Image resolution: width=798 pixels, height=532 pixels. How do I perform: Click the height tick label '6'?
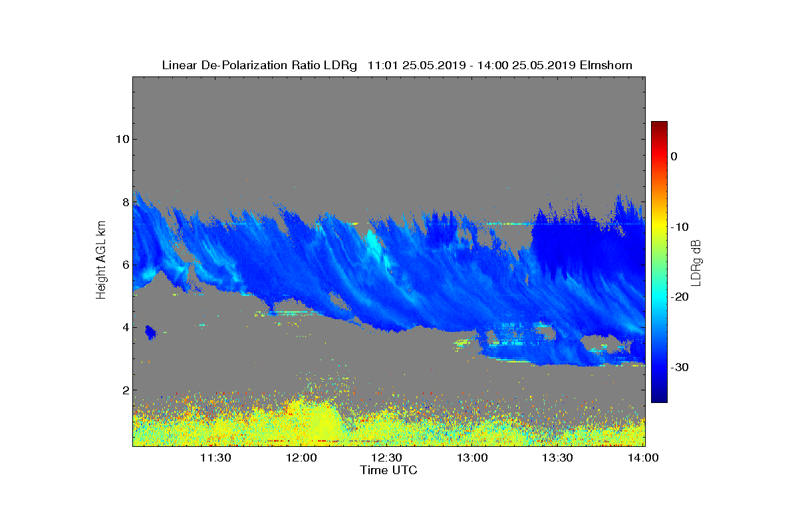(124, 265)
